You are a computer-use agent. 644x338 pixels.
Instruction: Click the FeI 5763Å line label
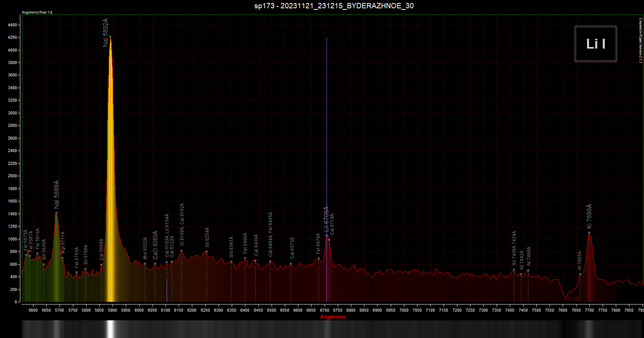click(x=77, y=257)
